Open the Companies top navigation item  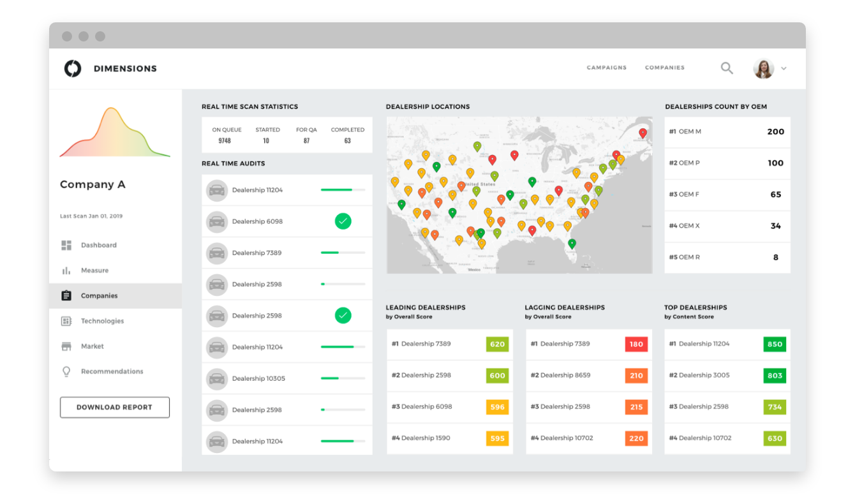tap(664, 68)
